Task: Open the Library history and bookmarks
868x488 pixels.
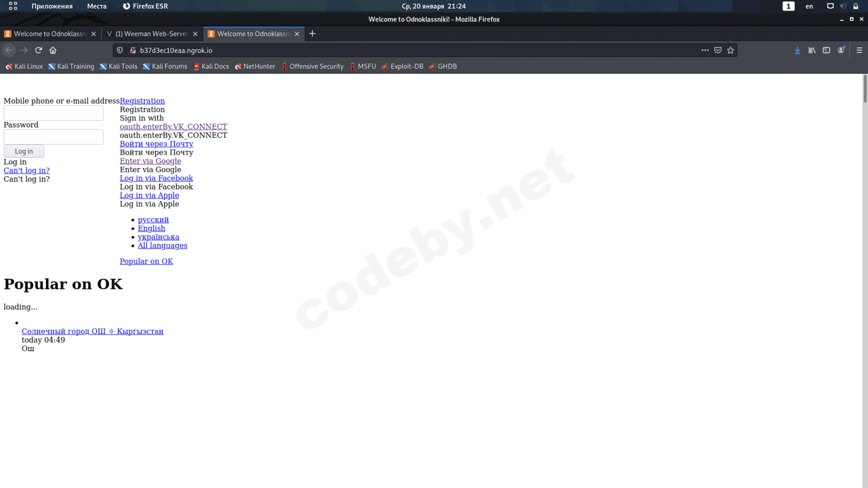Action: (x=812, y=50)
